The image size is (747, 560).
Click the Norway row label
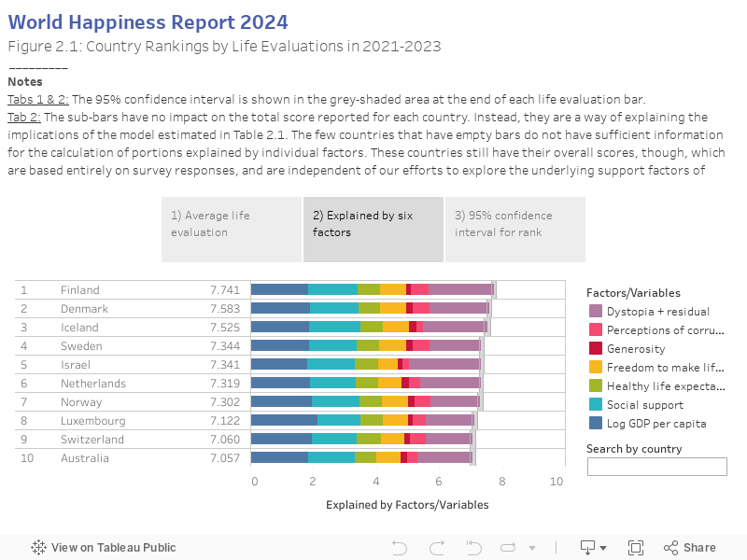81,402
